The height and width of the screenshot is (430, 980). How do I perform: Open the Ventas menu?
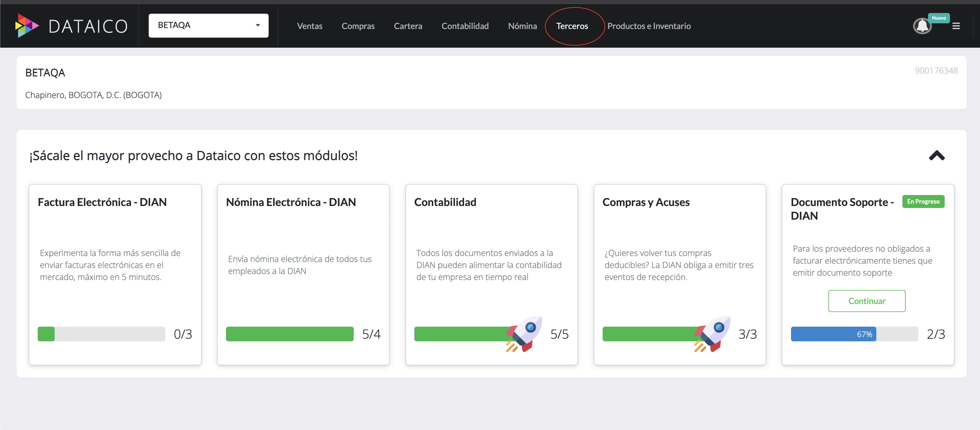[x=310, y=26]
